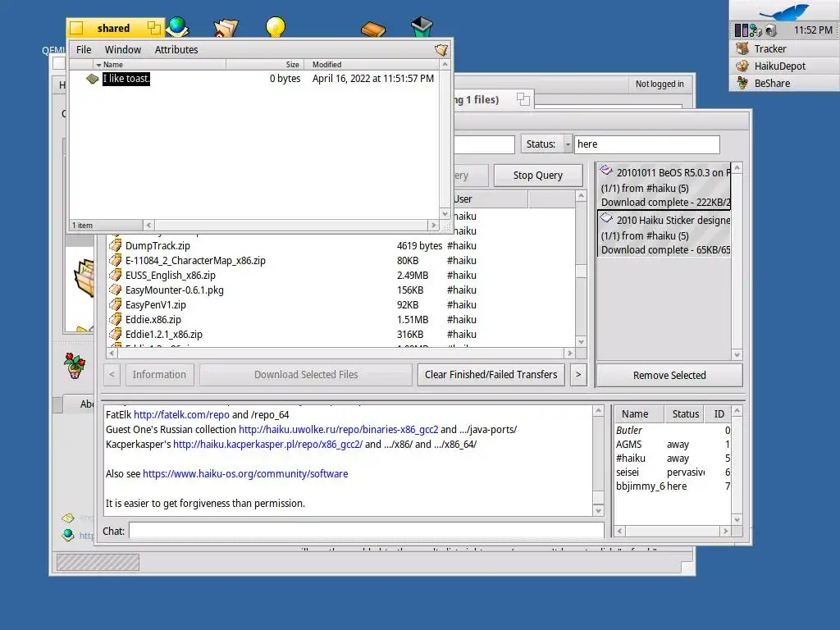Click the zoom icon on the shared window tab
Screen dimensions: 840x630
pos(154,28)
